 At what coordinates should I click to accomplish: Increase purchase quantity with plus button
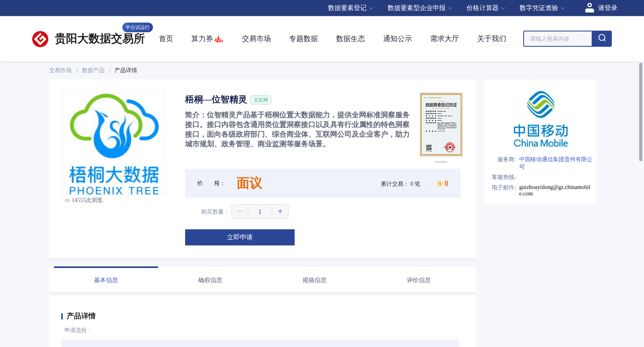click(280, 212)
